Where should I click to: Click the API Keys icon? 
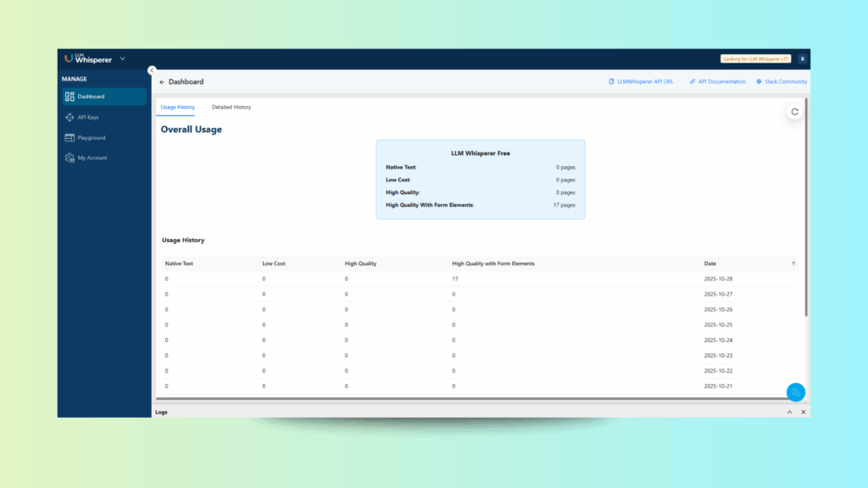70,117
